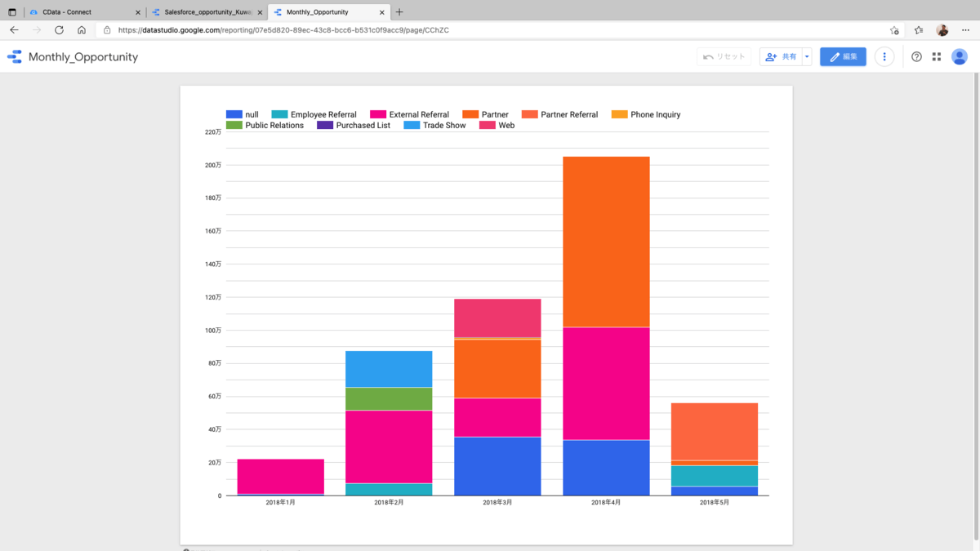The height and width of the screenshot is (551, 980).
Task: Click the 共有 share button
Action: (x=781, y=57)
